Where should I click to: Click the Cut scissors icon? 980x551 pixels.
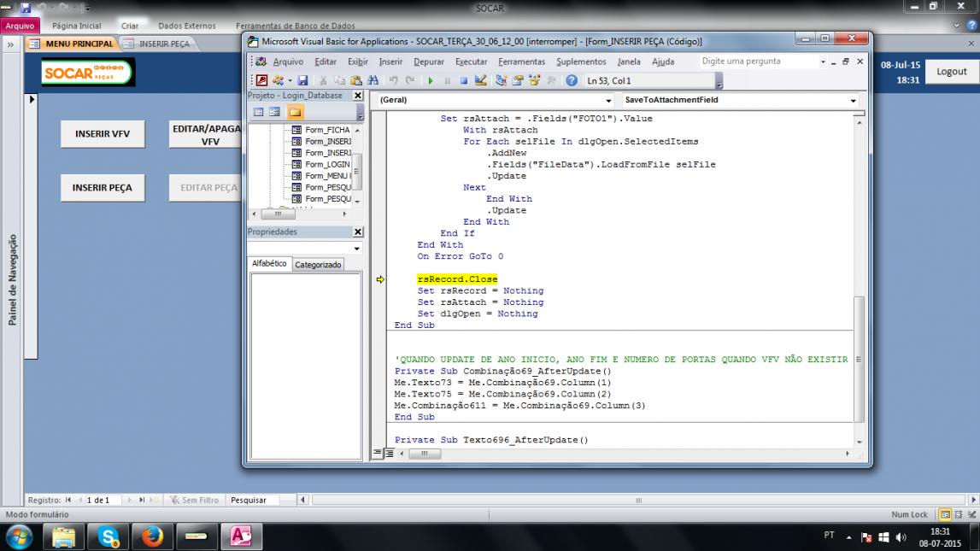point(323,80)
